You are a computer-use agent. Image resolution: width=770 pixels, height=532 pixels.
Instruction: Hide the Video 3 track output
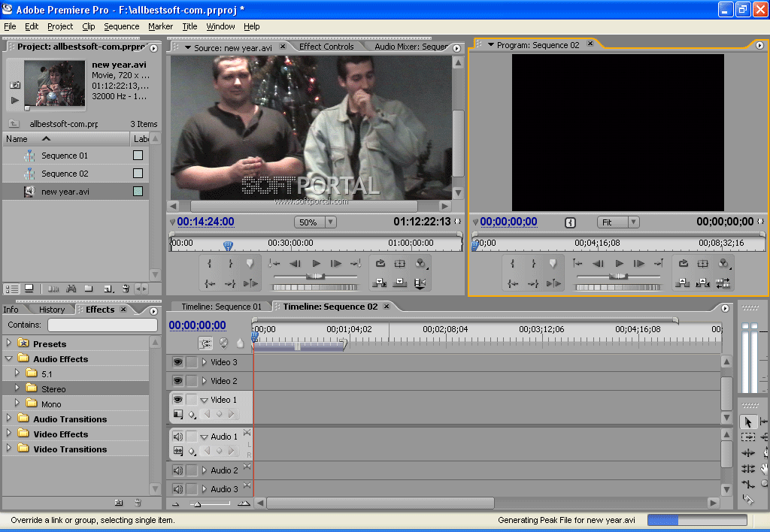(177, 362)
